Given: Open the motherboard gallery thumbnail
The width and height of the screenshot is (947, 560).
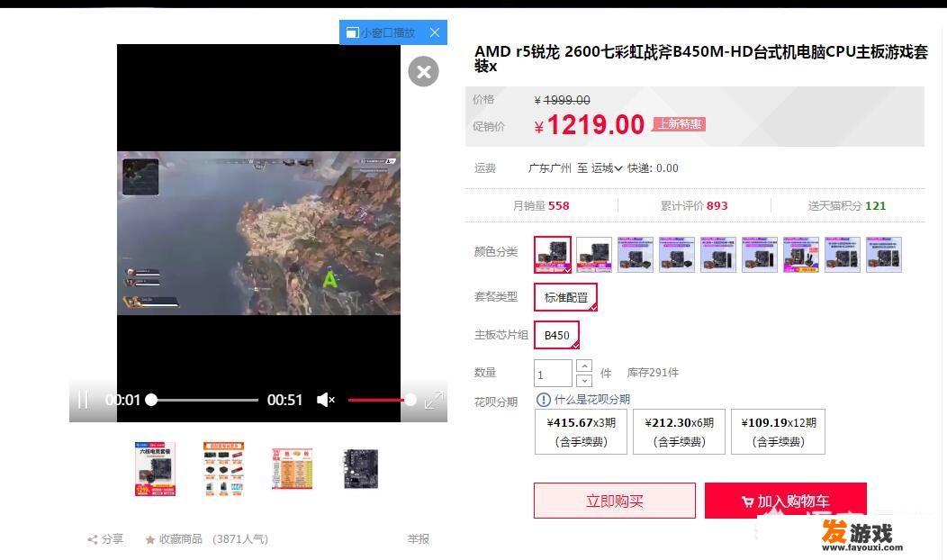Looking at the screenshot, I should coord(361,469).
